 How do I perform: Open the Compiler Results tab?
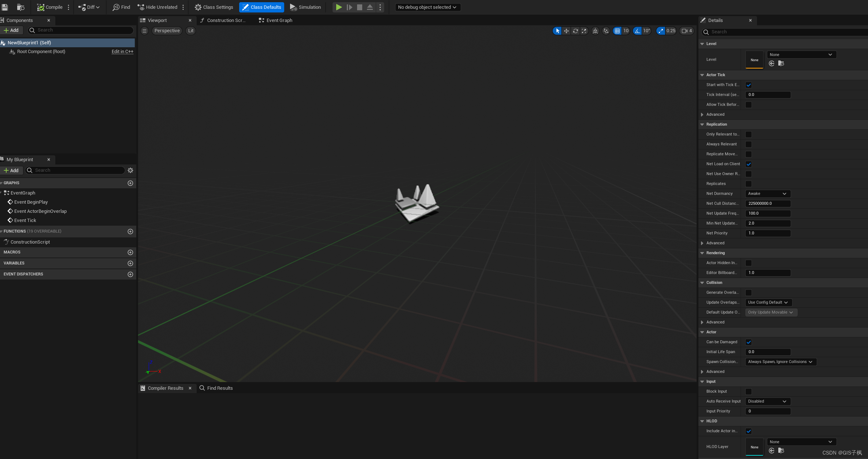(166, 388)
